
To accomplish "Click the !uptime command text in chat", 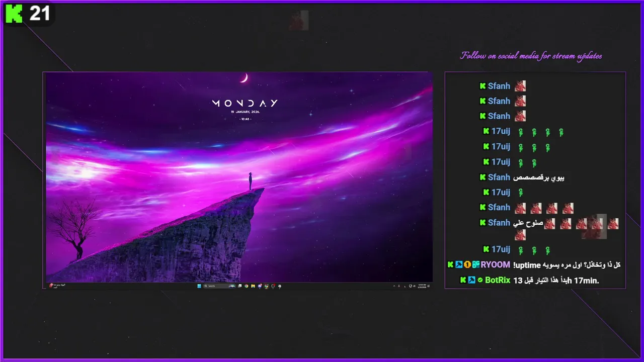I will pos(526,265).
